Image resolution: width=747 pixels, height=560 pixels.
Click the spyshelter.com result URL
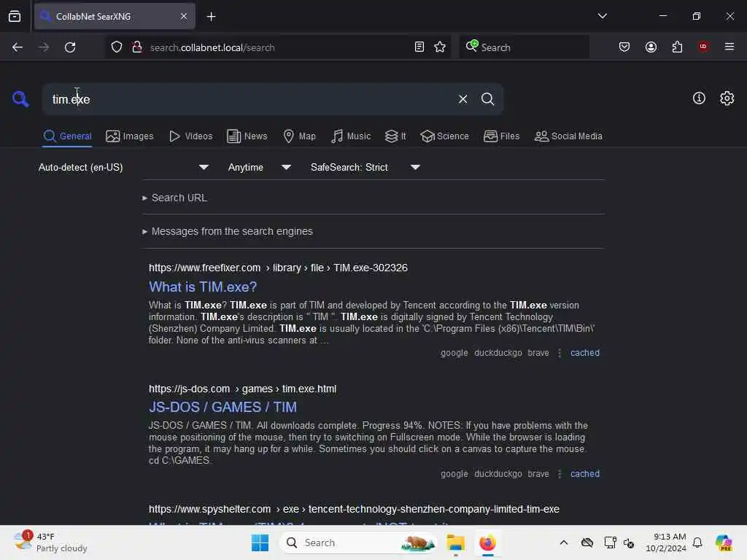click(354, 509)
